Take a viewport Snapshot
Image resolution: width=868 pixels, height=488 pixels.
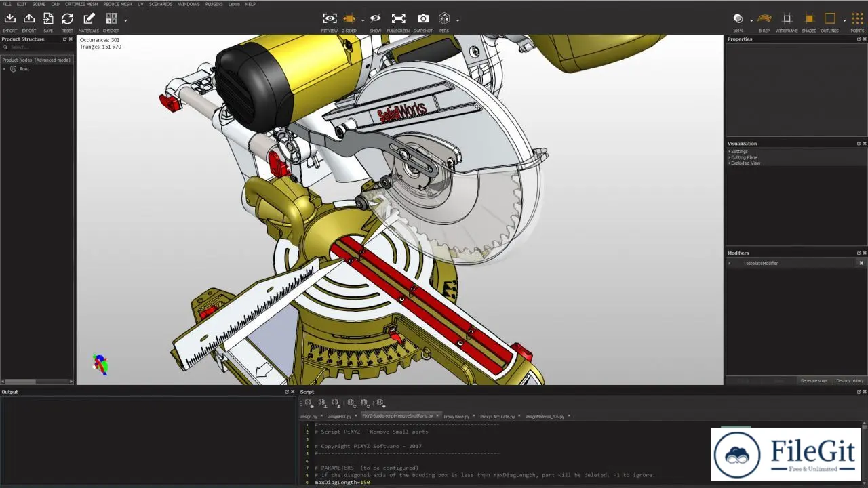pos(423,19)
